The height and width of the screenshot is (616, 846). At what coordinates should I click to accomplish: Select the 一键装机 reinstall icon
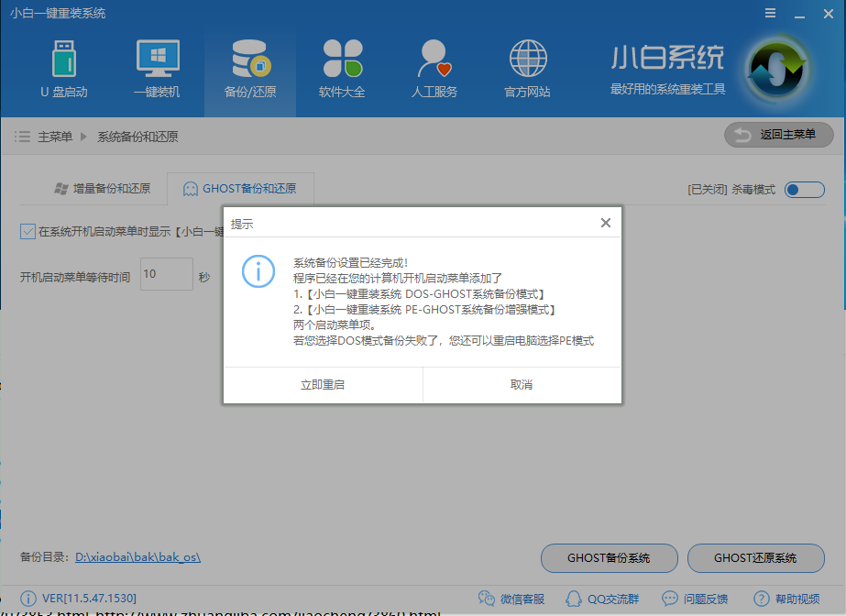tap(157, 69)
